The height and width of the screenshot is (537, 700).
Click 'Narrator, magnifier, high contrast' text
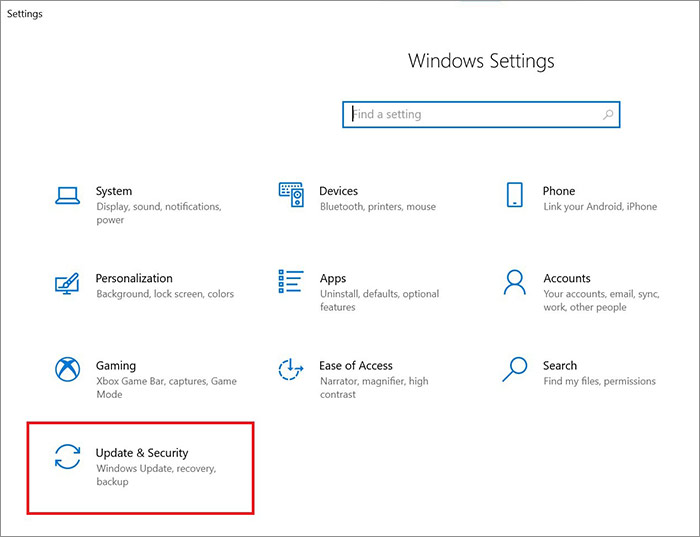point(374,387)
